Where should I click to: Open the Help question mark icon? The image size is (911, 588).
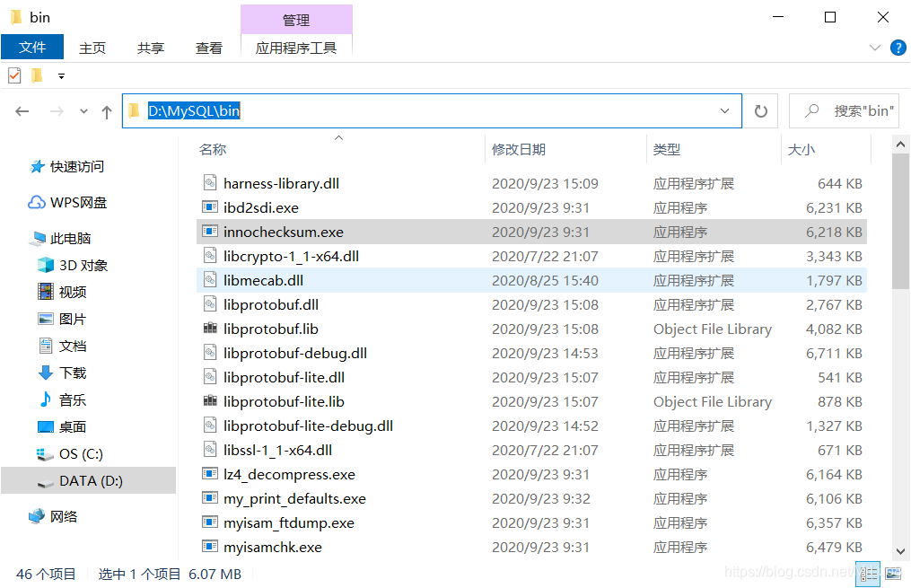click(898, 48)
